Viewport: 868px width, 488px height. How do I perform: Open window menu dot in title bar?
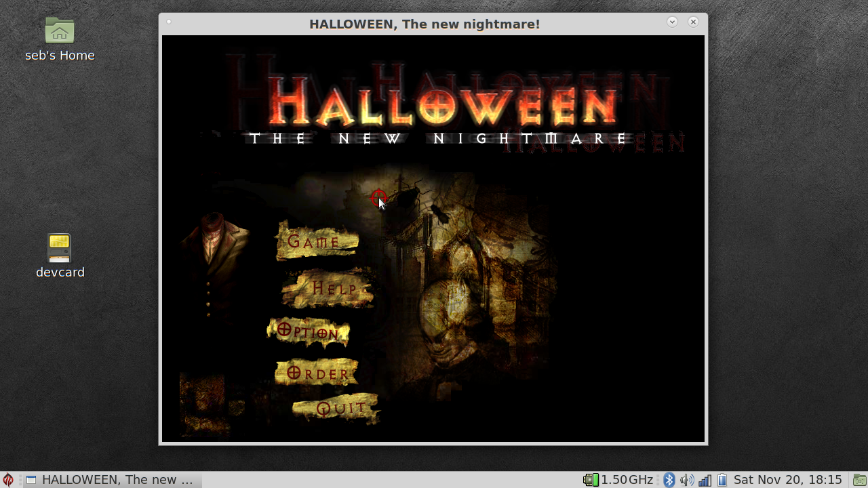[169, 22]
